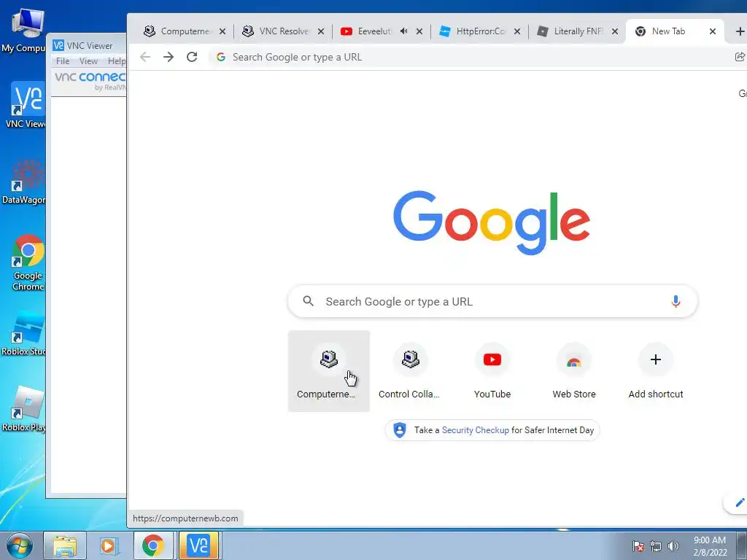Click the customize page pencil icon
Screen dimensions: 747x560
[x=740, y=503]
